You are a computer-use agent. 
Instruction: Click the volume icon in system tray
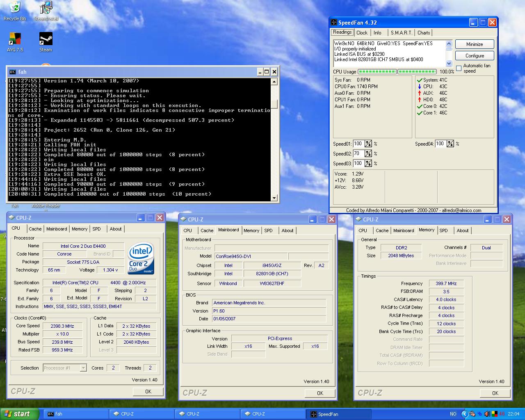tap(487, 414)
